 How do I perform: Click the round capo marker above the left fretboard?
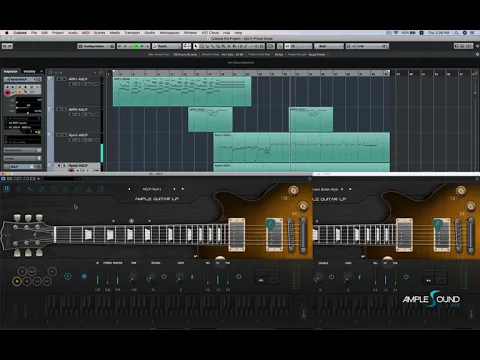pyautogui.click(x=131, y=221)
